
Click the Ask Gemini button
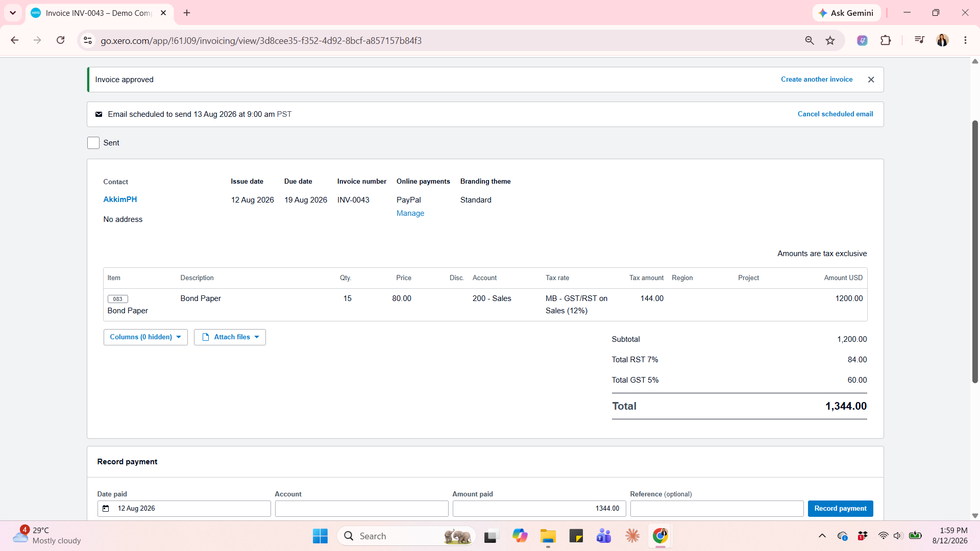[846, 13]
